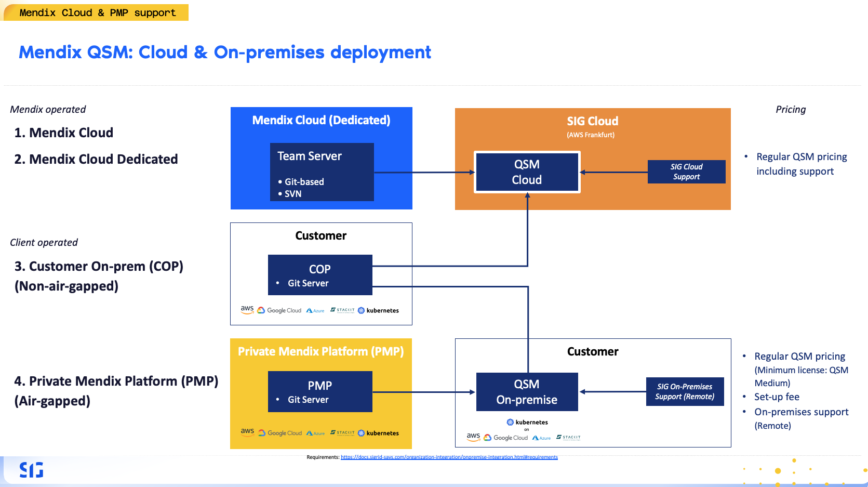Select the QSM On-premise box
Screen dimensions: 868x487
(x=527, y=392)
